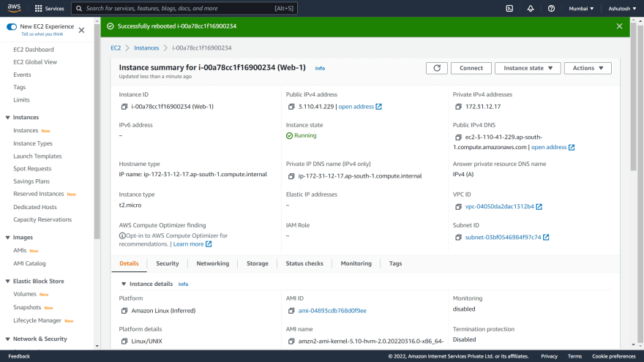The width and height of the screenshot is (644, 362).
Task: Switch to the Storage tab
Action: (258, 263)
